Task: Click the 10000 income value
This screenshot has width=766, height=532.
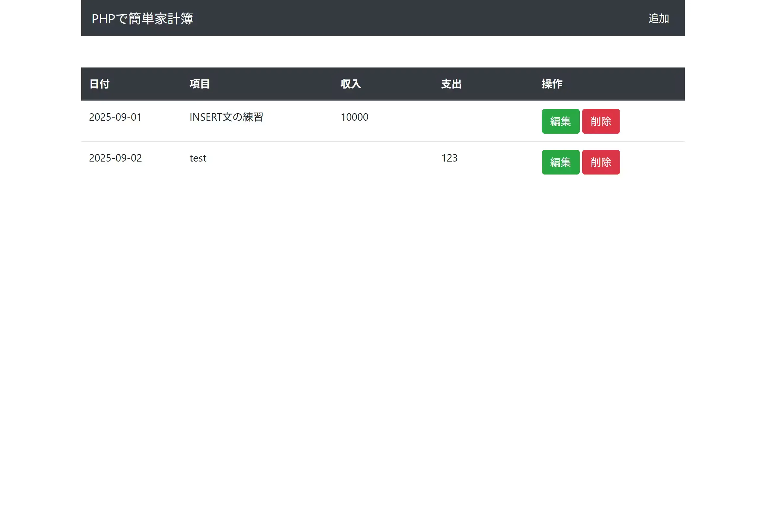Action: click(x=354, y=117)
